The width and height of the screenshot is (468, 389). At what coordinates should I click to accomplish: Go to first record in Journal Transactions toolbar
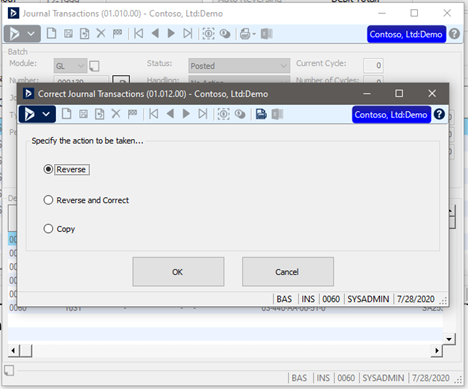point(139,34)
